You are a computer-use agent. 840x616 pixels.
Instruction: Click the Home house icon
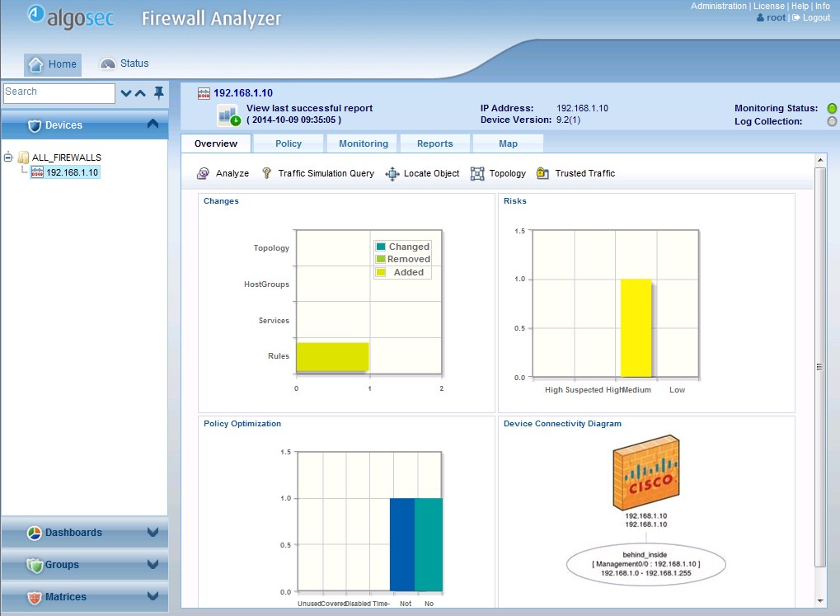click(35, 64)
